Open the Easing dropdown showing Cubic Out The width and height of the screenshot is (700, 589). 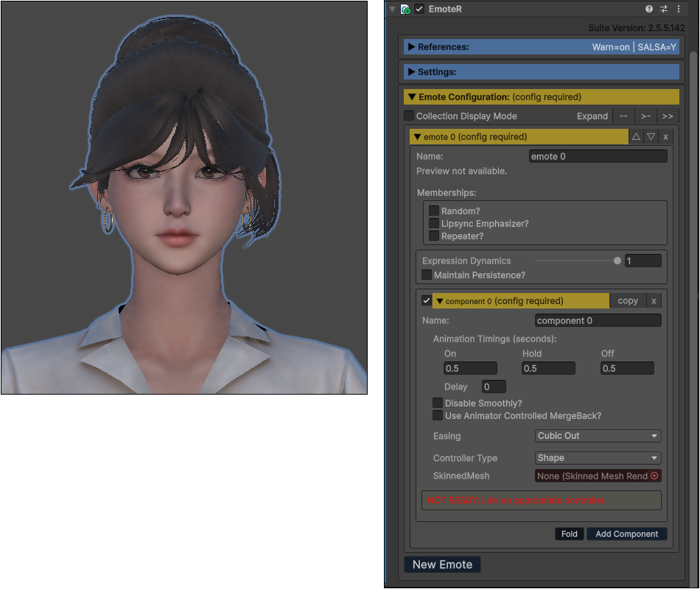pos(598,436)
